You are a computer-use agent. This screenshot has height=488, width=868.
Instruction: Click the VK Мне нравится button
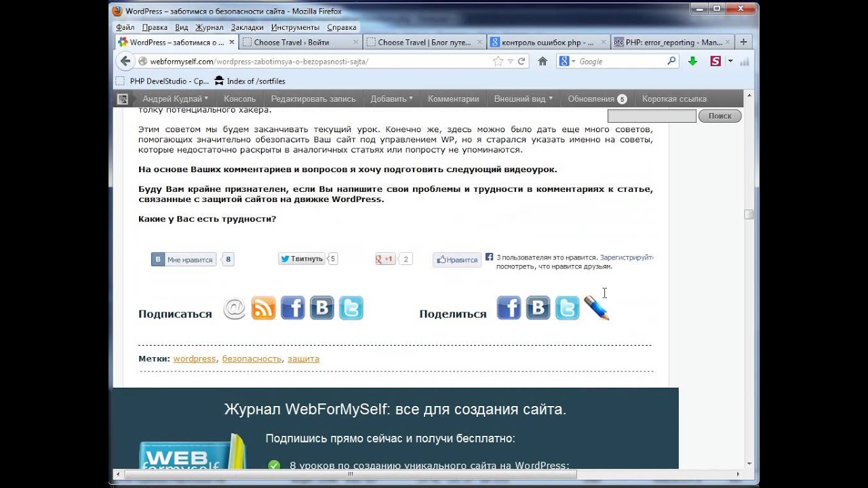[x=183, y=260]
